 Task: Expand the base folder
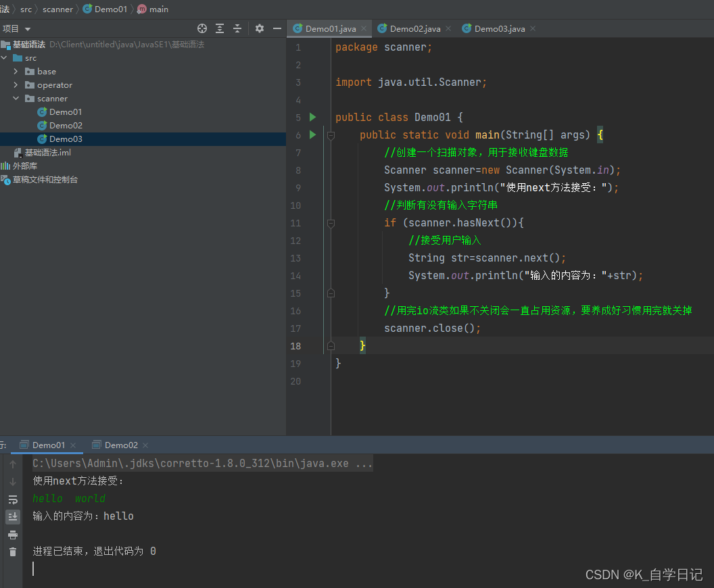point(16,72)
